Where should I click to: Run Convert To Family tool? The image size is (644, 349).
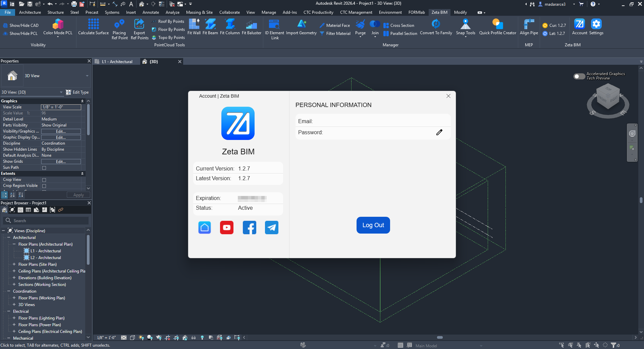436,27
